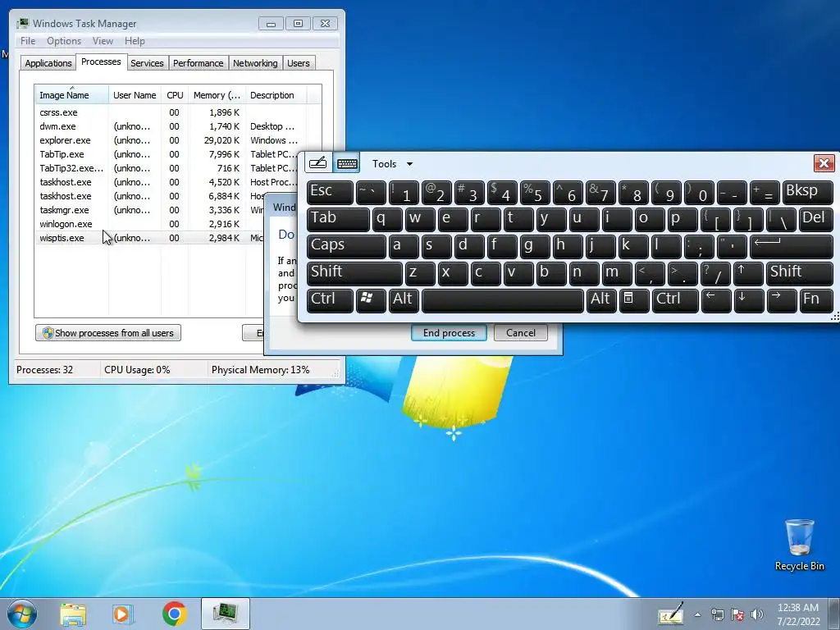The width and height of the screenshot is (840, 630).
Task: Sort processes by Image Name column
Action: point(72,95)
